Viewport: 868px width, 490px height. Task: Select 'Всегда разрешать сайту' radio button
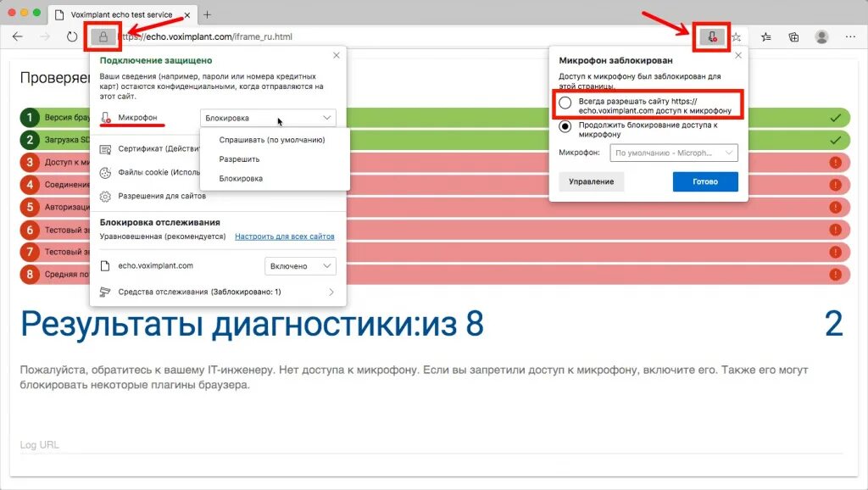[565, 103]
